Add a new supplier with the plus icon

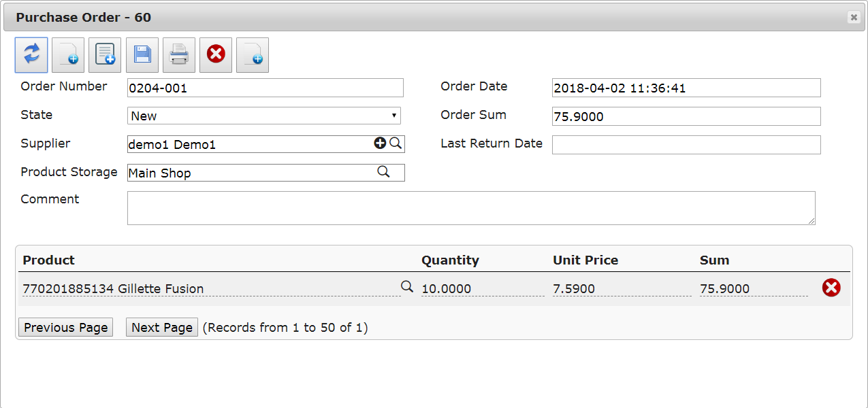380,143
